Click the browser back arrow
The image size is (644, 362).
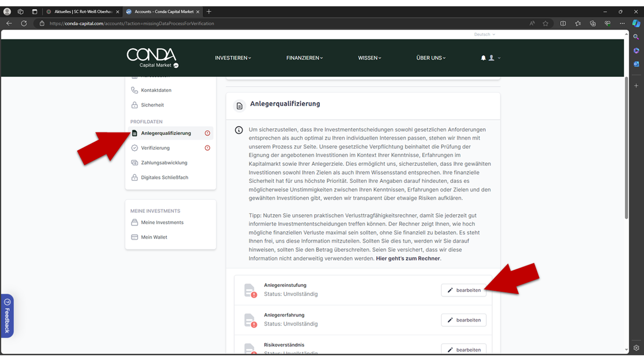[9, 24]
